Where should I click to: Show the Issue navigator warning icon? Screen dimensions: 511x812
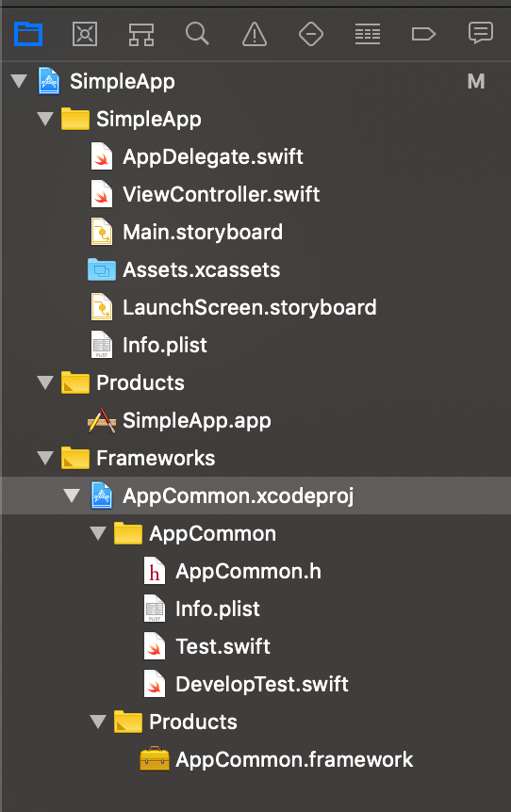point(255,35)
